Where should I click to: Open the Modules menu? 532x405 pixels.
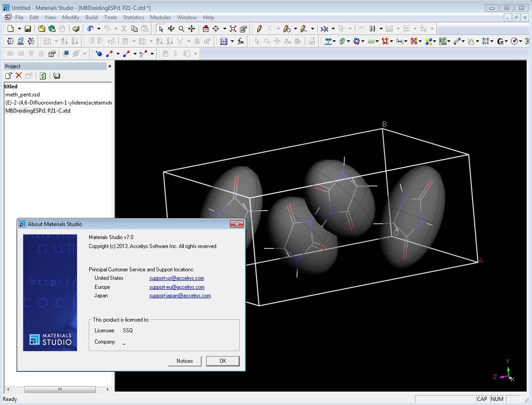pos(160,17)
